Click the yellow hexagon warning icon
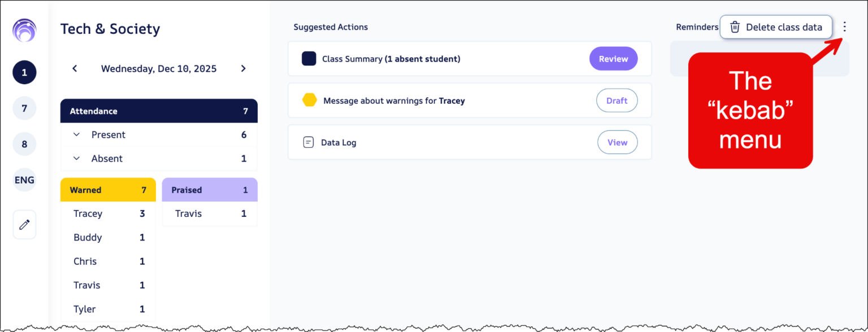The width and height of the screenshot is (868, 332). click(310, 101)
